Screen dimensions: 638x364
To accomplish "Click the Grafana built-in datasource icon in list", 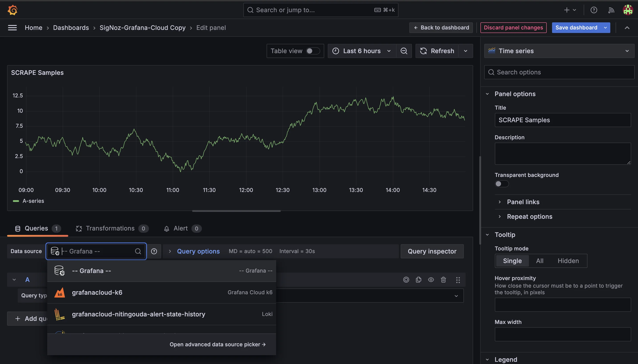I will pos(60,271).
